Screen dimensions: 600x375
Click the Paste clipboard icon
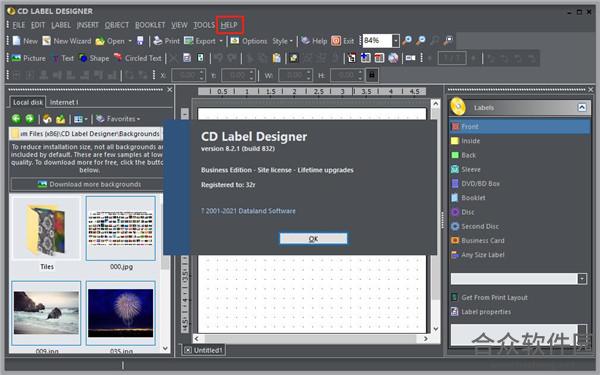click(277, 58)
